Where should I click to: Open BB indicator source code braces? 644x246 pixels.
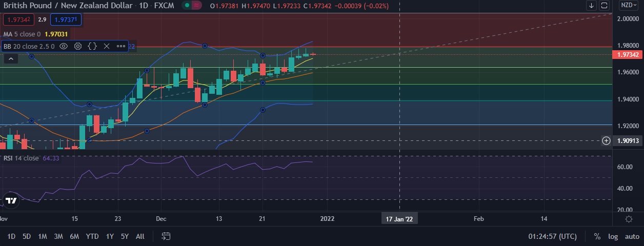92,46
